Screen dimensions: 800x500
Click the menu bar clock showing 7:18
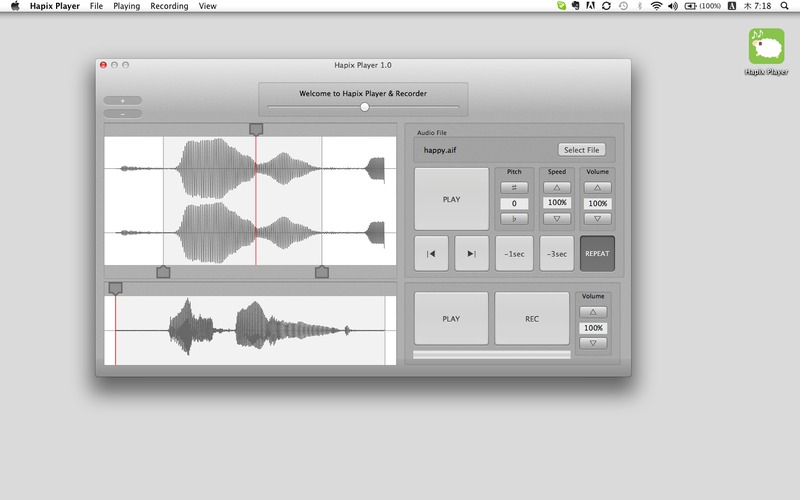click(757, 6)
